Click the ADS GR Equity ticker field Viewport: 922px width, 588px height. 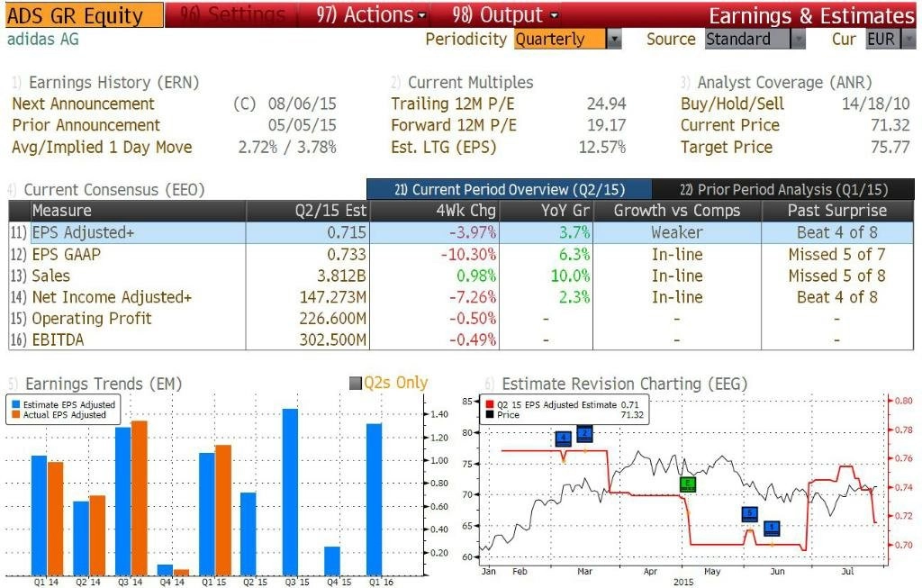85,15
